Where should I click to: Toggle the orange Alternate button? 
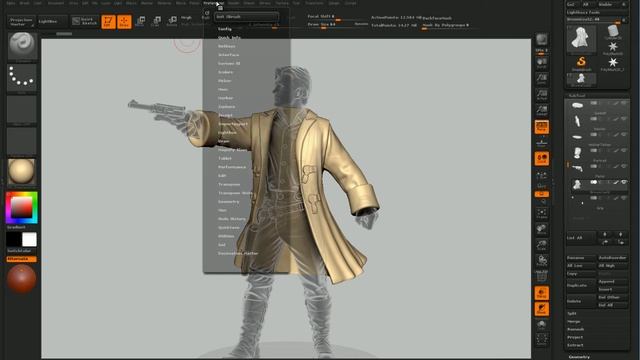click(22, 259)
